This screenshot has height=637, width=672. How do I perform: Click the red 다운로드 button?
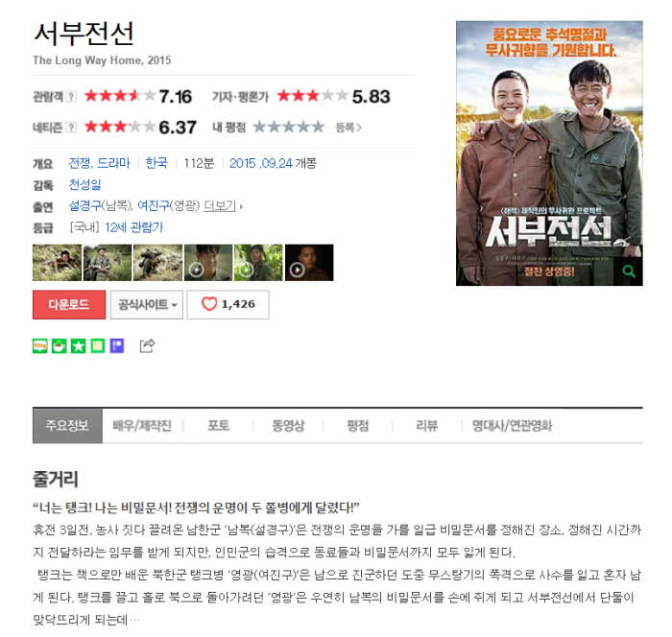(69, 304)
